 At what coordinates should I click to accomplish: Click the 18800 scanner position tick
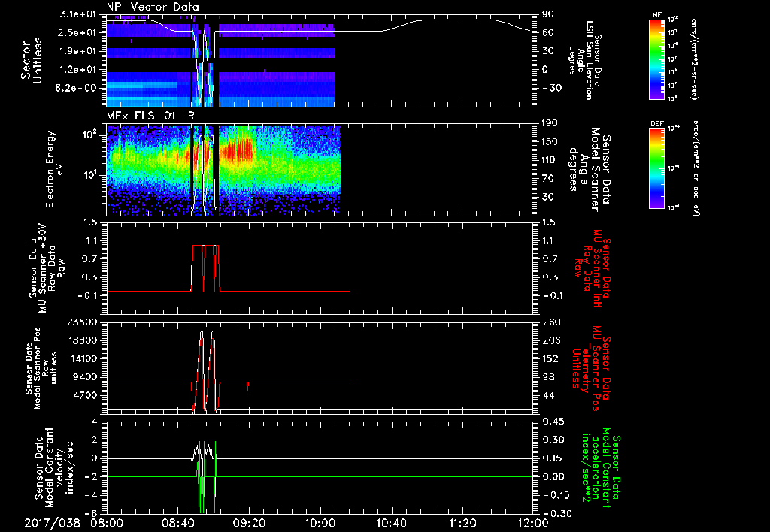(x=83, y=340)
